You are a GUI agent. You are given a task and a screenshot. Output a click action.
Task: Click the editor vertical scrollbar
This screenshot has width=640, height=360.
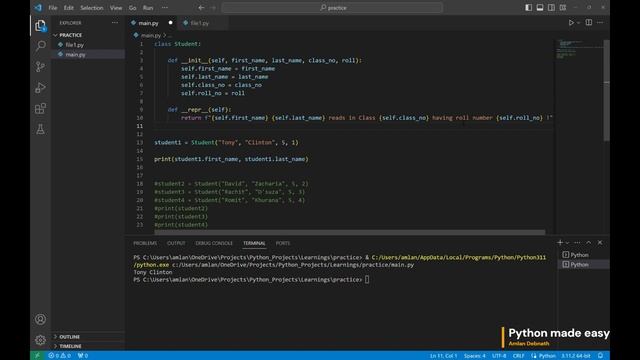[x=607, y=91]
